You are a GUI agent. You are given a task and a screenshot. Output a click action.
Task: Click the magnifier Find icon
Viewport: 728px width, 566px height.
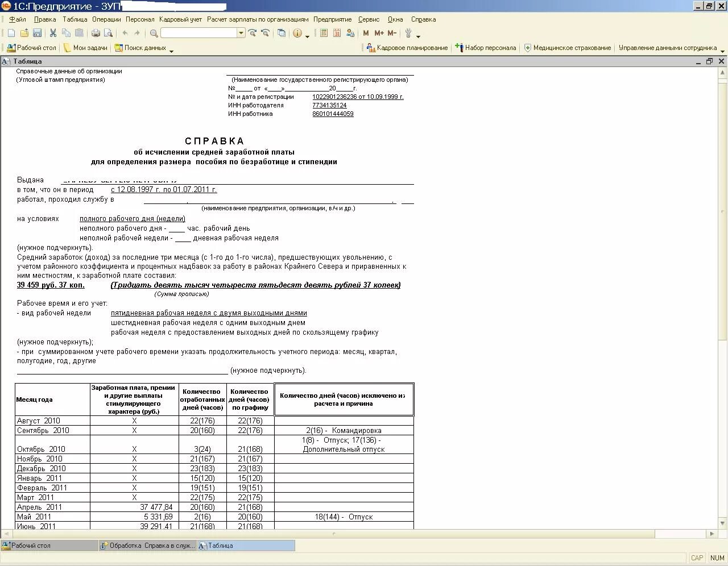coord(154,33)
